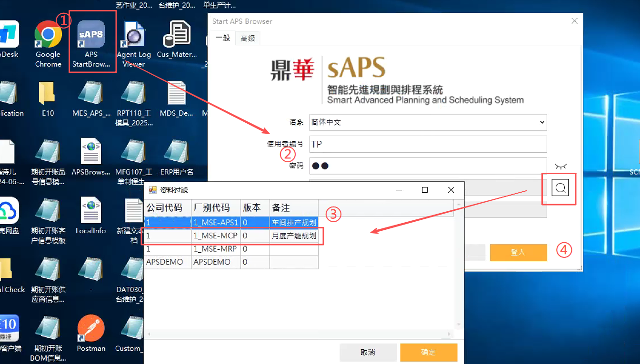This screenshot has width=640, height=364.
Task: Select the ERP用户名 notepad file icon
Action: point(177,157)
